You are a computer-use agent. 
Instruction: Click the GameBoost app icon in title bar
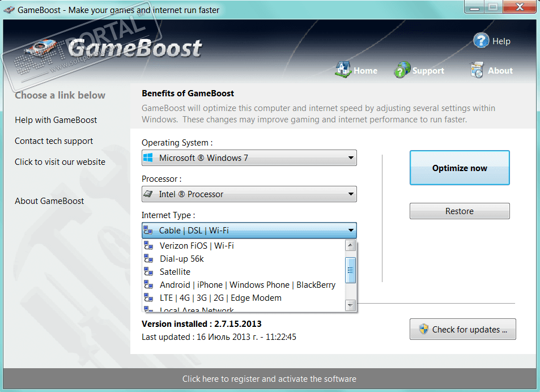coord(9,10)
